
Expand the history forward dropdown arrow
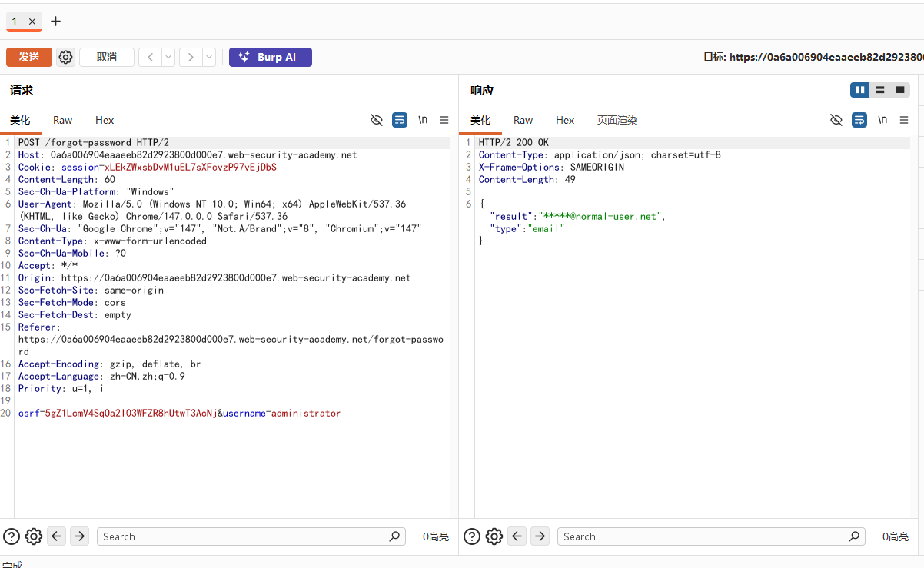(209, 57)
